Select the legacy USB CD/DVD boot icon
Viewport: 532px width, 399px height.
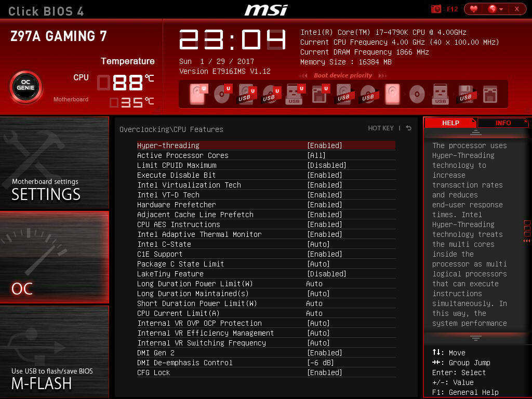coord(368,94)
